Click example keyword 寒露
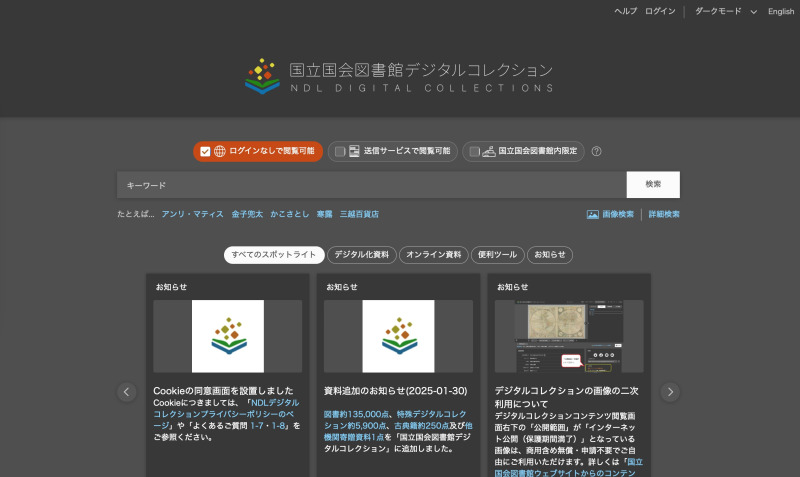The image size is (800, 477). 324,214
